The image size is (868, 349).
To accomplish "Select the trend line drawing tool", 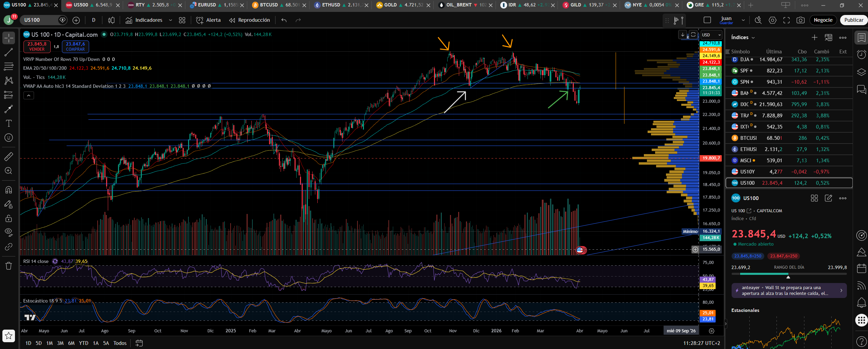I will (x=9, y=52).
